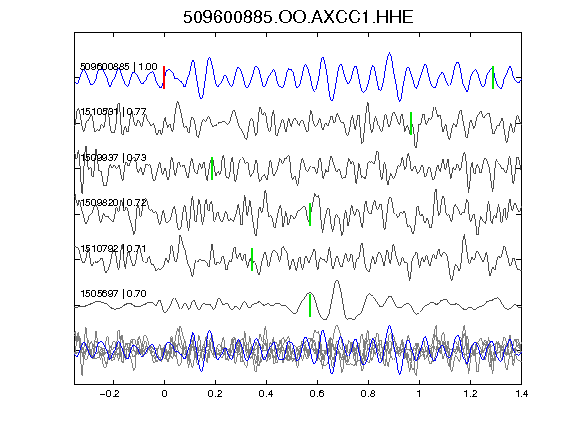This screenshot has width=576, height=432.
Task: Select the trace label 1509937 | 0.73
Action: pyautogui.click(x=114, y=158)
